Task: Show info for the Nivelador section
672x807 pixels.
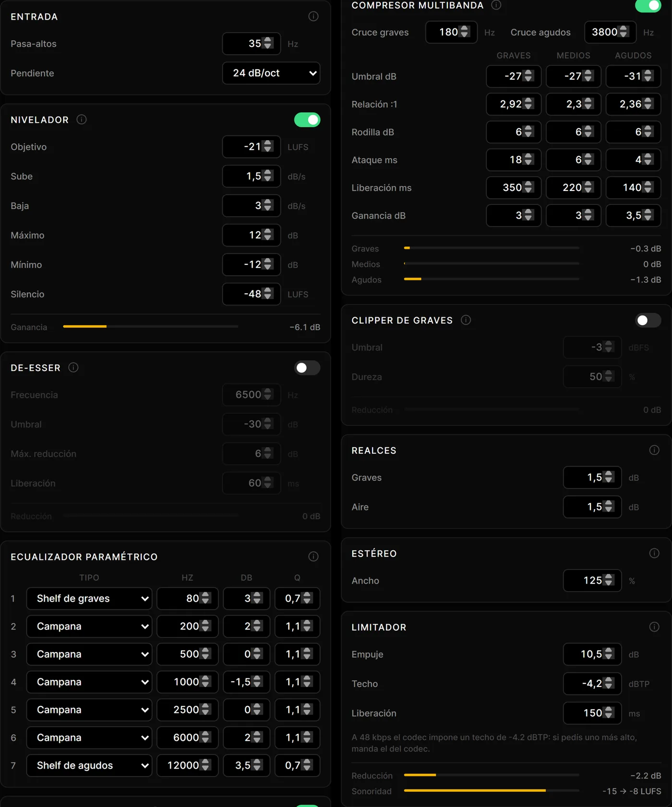Action: point(82,119)
